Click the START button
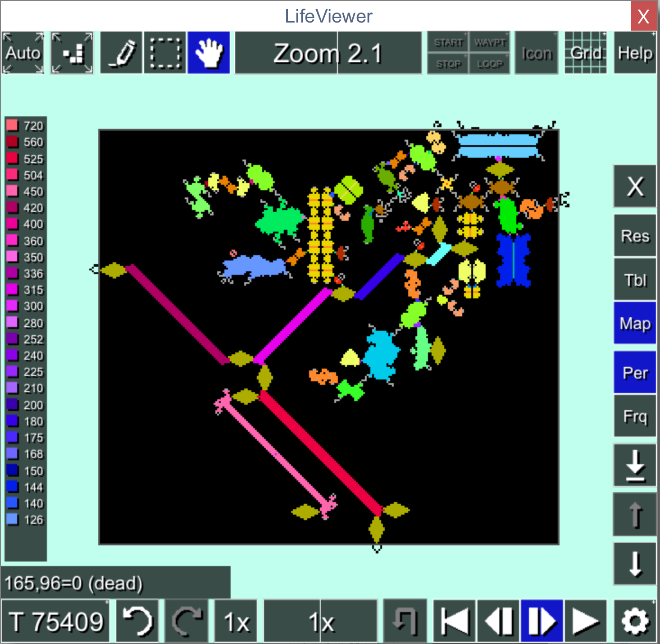660x644 pixels. click(x=448, y=42)
